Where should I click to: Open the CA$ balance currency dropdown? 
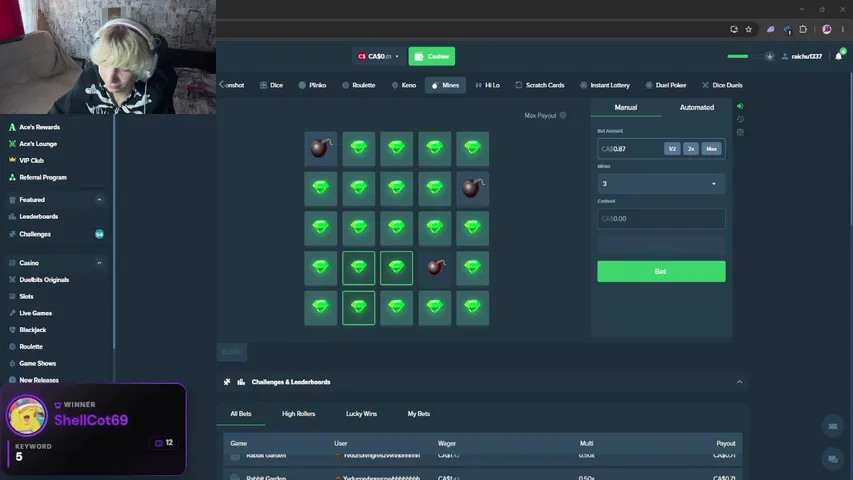[378, 56]
